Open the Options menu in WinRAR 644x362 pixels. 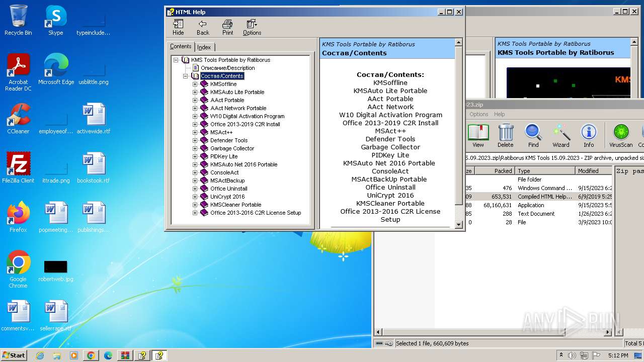pyautogui.click(x=479, y=114)
